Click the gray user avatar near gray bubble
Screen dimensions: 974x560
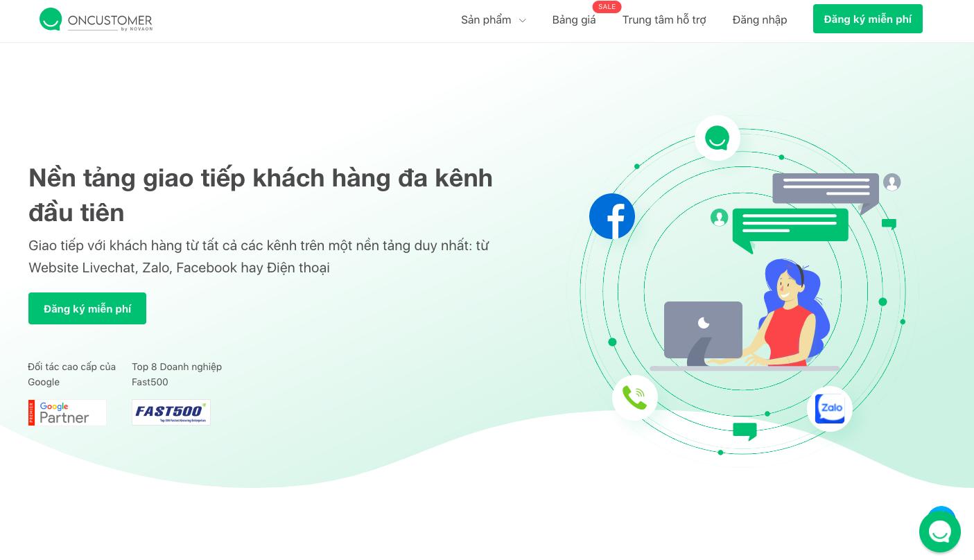[x=892, y=182]
